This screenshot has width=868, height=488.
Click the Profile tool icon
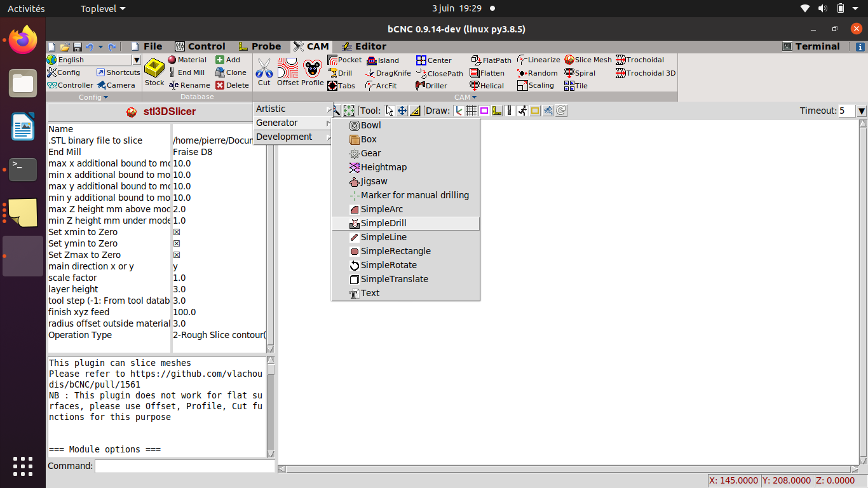tap(312, 70)
